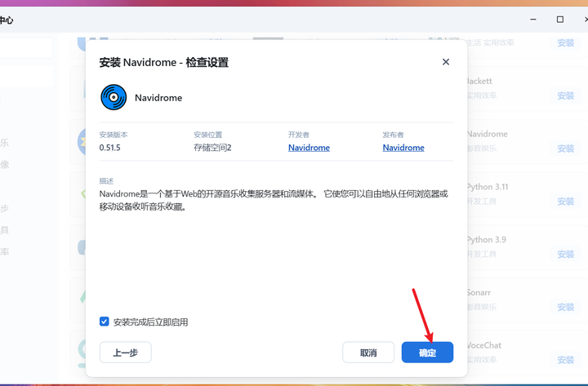Click the 描述 label
The height and width of the screenshot is (386, 588).
point(106,181)
